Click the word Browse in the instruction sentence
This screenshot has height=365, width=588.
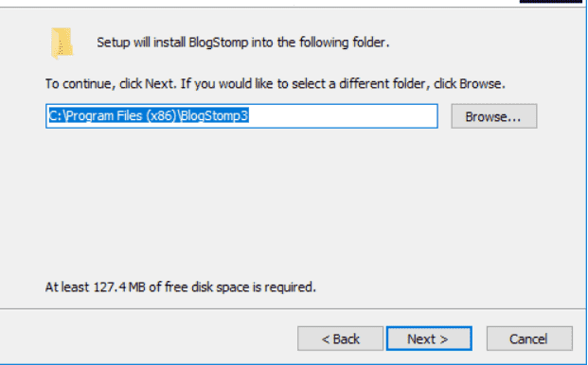[481, 83]
